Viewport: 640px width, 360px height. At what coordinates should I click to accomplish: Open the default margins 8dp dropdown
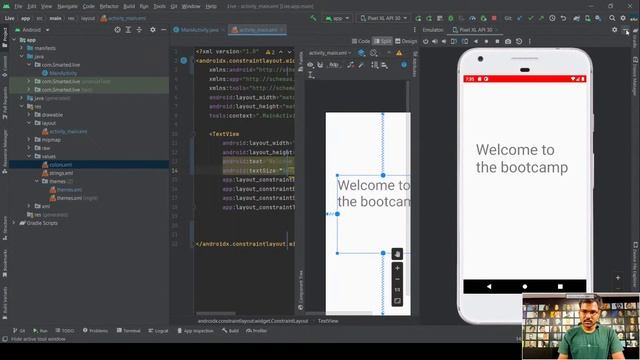tap(334, 65)
